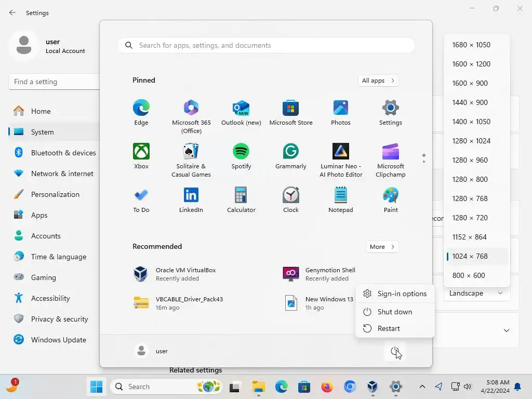Expand the collapsed settings section chevron

[506, 330]
